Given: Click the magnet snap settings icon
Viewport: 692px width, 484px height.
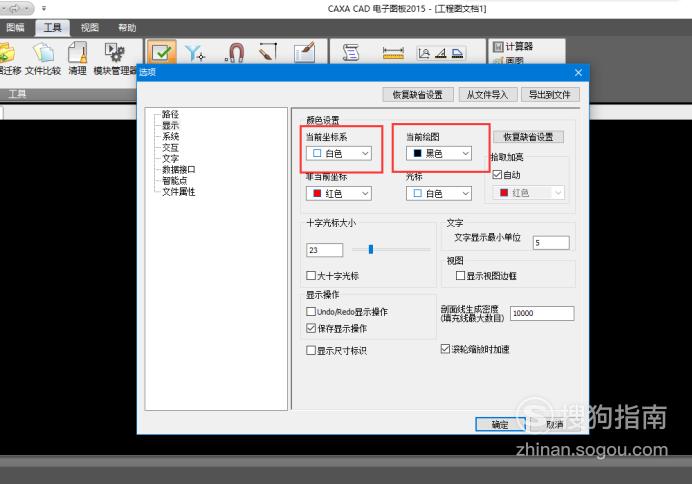Looking at the screenshot, I should click(x=235, y=53).
